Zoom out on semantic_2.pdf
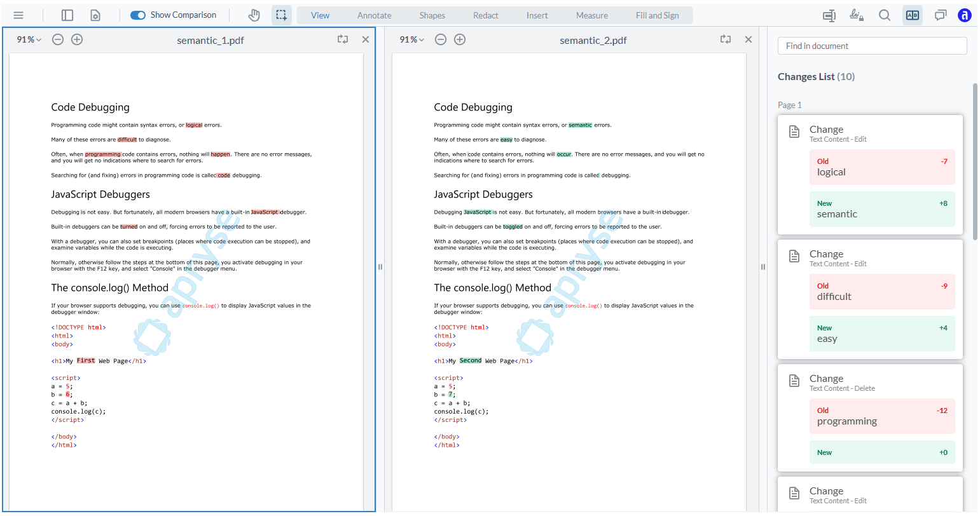 (440, 39)
